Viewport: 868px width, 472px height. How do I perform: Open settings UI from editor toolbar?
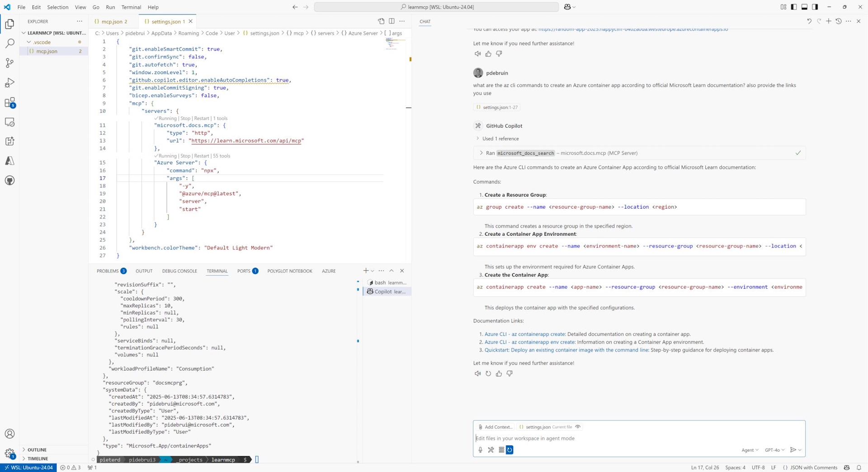[381, 21]
